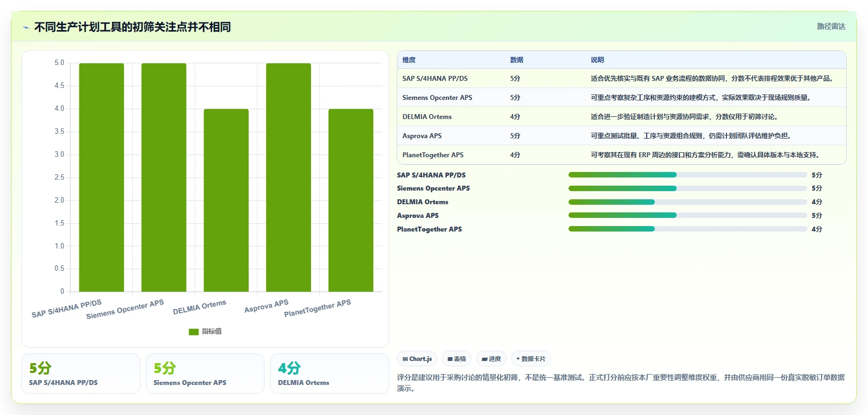868x415 pixels.
Task: Click the footnote starting 评分是建议用于采购讨论
Action: pos(621,383)
